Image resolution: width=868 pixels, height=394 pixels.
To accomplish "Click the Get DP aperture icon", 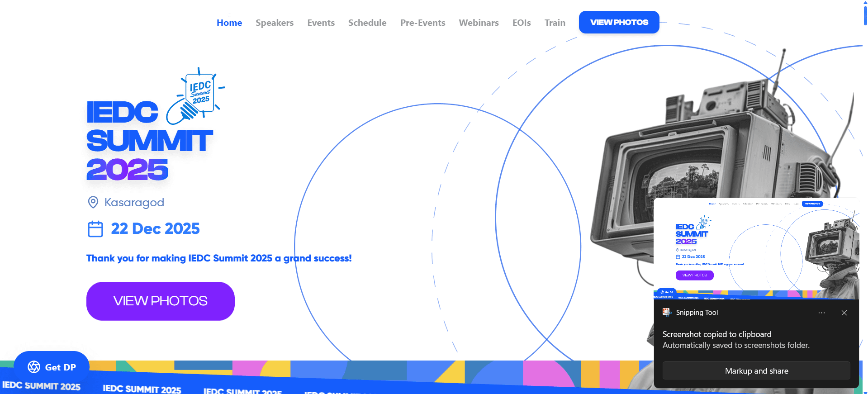I will 34,367.
